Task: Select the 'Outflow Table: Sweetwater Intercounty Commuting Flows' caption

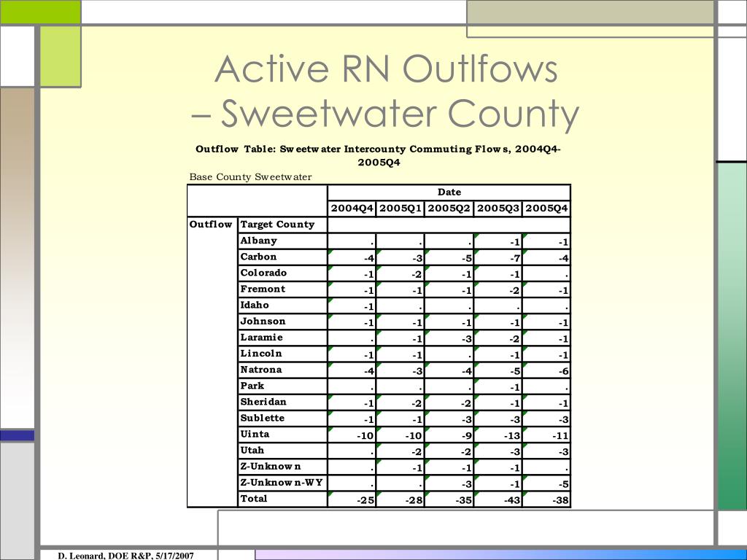Action: coord(379,155)
